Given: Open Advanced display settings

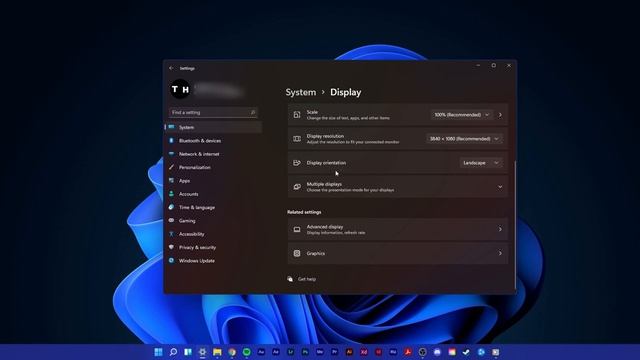Looking at the screenshot, I should 398,229.
